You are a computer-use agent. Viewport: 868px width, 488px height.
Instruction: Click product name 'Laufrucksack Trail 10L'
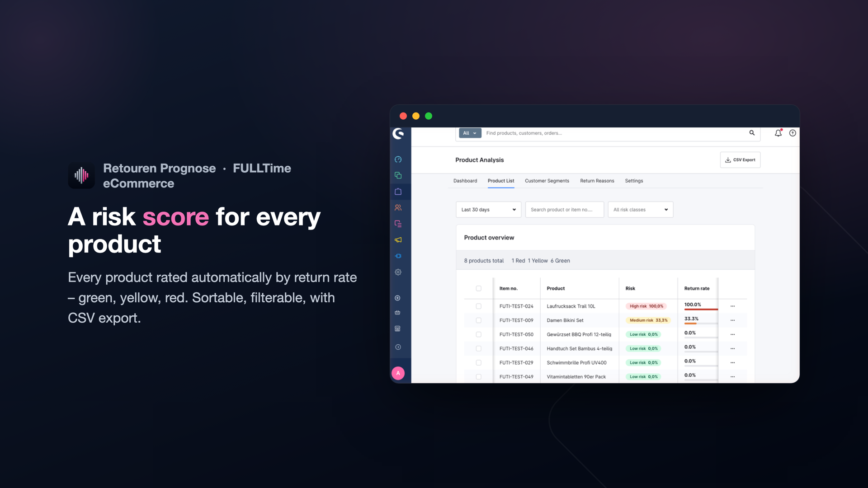click(571, 306)
